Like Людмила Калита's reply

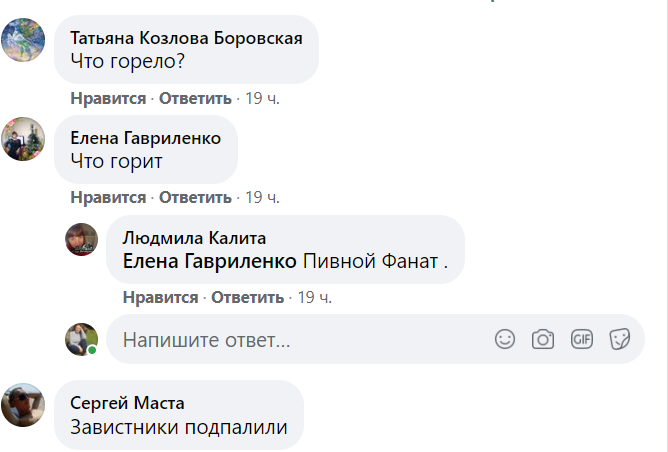tap(160, 298)
